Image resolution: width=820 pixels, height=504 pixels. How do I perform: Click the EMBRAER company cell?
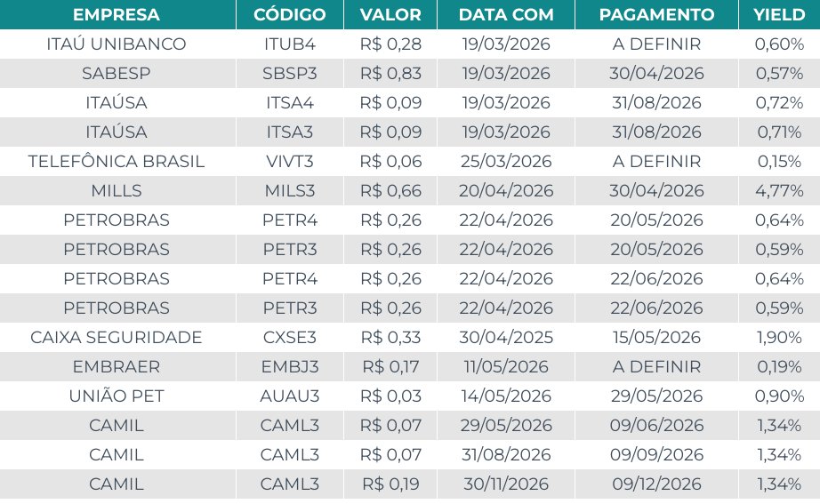tap(117, 367)
